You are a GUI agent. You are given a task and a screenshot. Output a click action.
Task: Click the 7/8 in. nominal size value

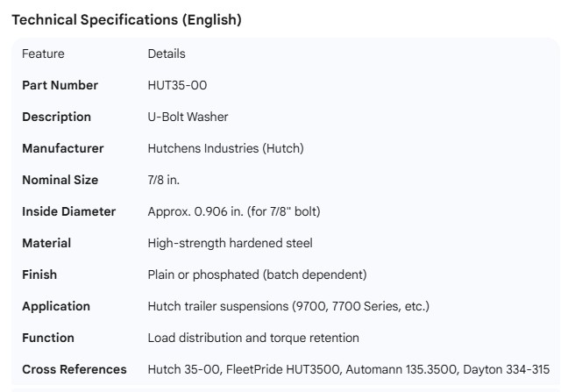[x=163, y=180]
